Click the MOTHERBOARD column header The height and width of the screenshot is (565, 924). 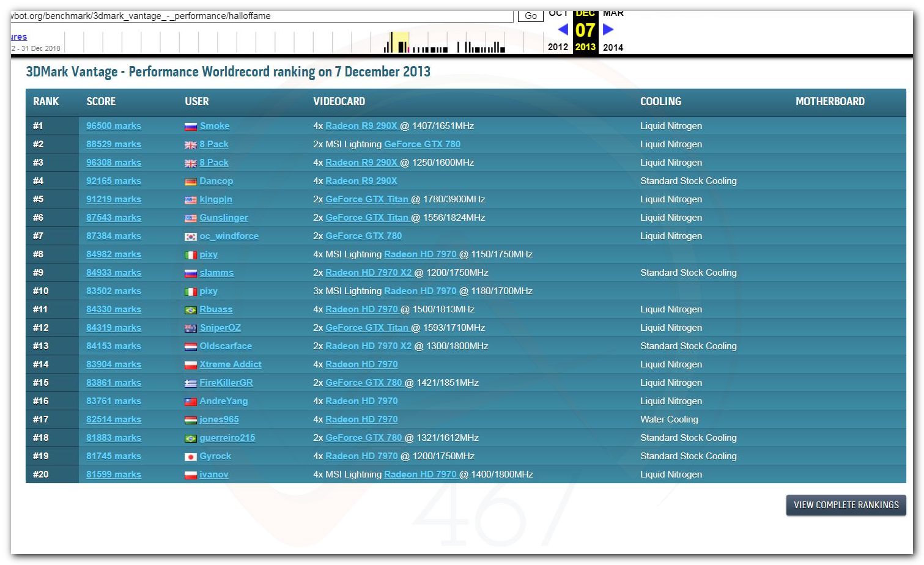point(830,102)
